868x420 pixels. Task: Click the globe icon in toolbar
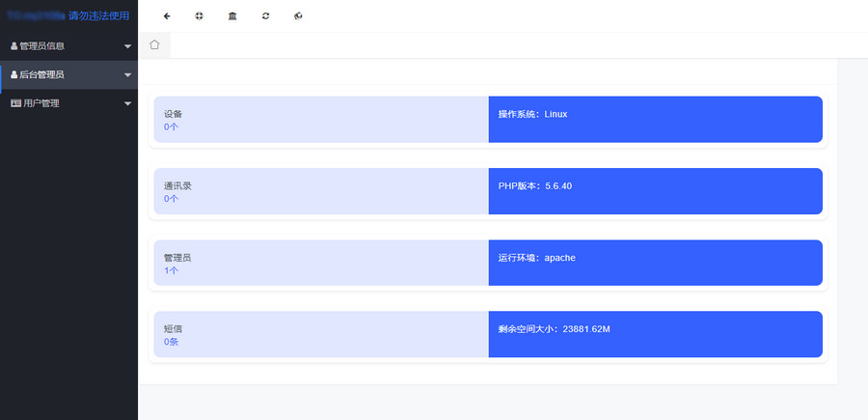[x=298, y=16]
